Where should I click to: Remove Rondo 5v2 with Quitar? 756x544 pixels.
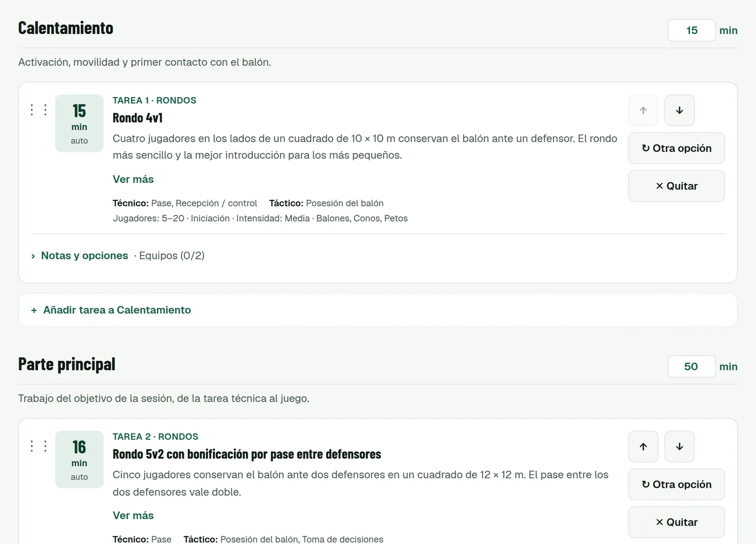coord(676,522)
